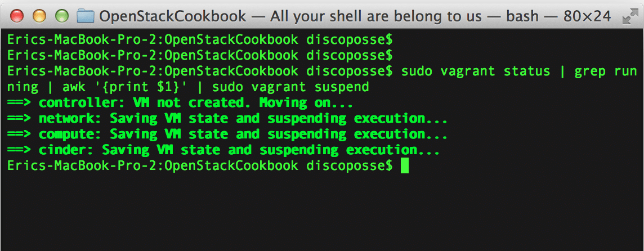The width and height of the screenshot is (644, 251).
Task: Click the green block cursor at the prompt
Action: coord(404,166)
